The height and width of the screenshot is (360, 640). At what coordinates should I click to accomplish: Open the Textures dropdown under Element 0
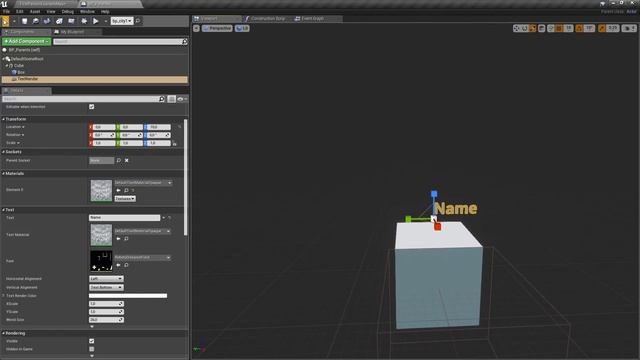125,198
